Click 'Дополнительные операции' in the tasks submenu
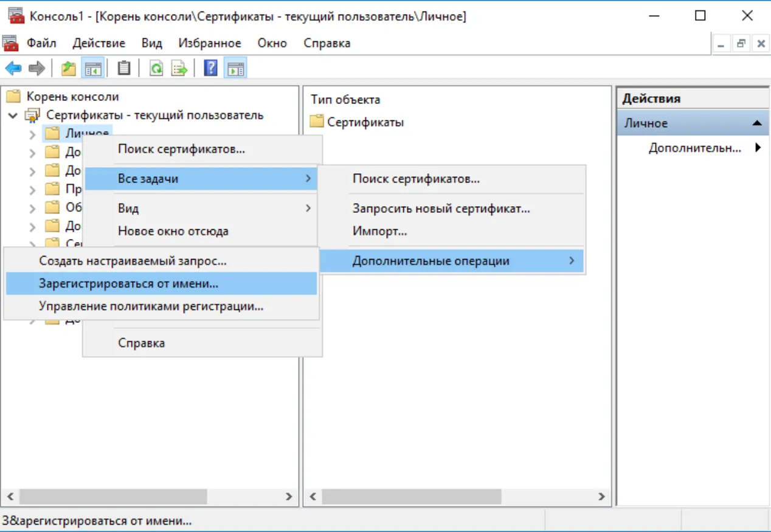Viewport: 771px width, 532px height. coord(451,261)
